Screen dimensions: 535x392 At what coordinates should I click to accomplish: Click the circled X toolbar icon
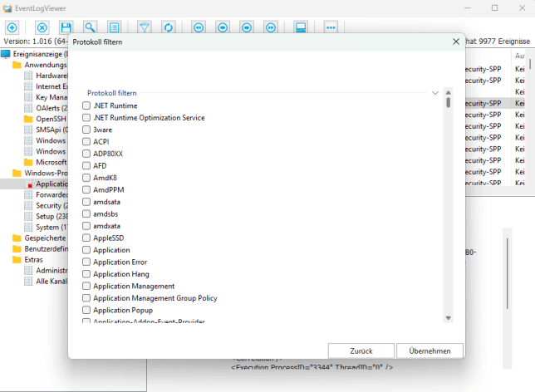pos(42,27)
